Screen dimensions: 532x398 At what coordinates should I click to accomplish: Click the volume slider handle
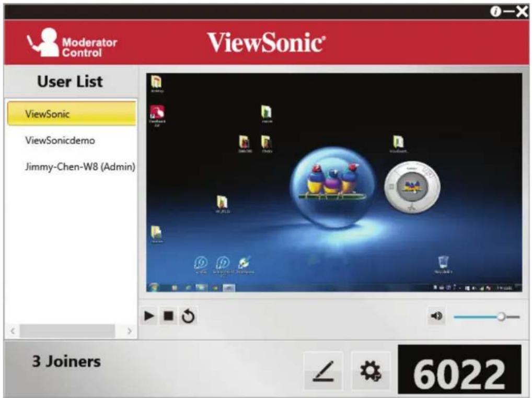[x=501, y=317]
